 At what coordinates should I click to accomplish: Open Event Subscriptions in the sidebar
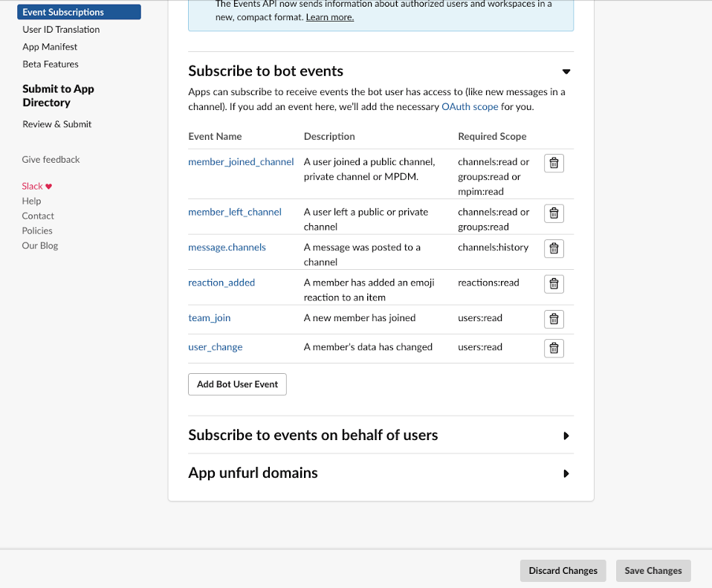coord(79,12)
